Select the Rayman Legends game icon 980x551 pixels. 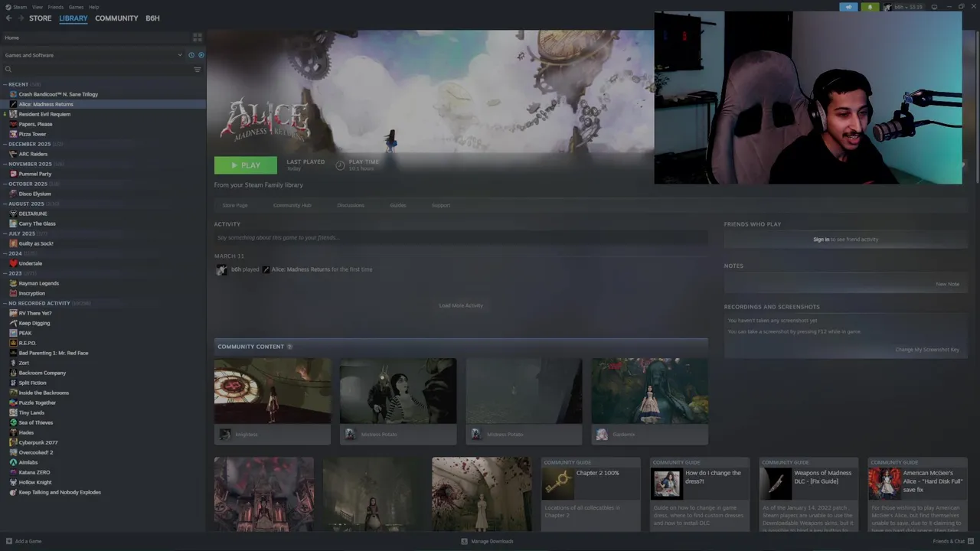[x=13, y=283]
